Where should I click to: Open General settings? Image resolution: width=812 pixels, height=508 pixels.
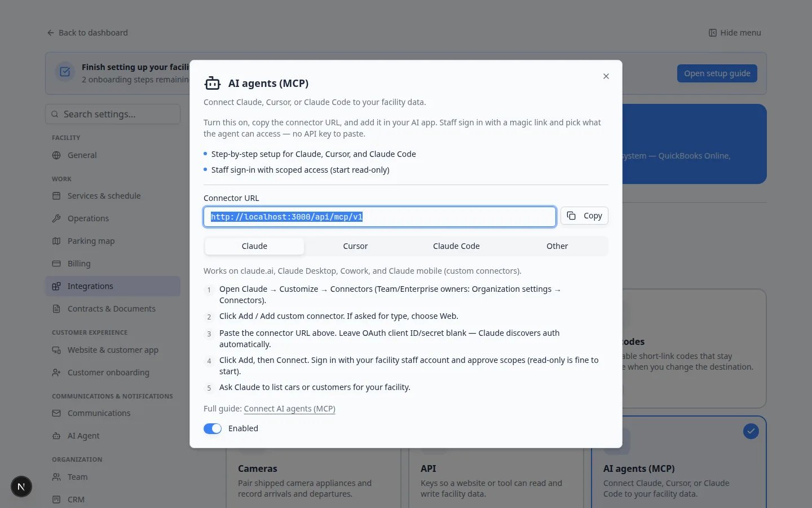113,155
